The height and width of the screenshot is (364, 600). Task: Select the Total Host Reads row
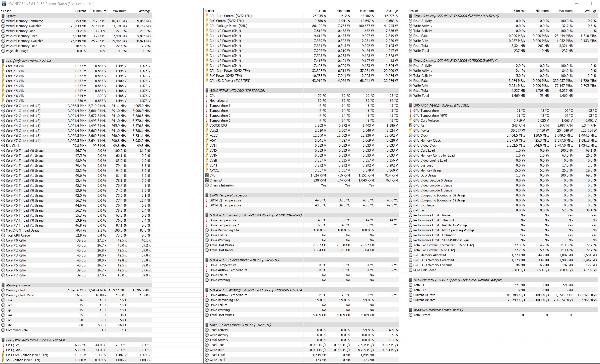coord(301,250)
